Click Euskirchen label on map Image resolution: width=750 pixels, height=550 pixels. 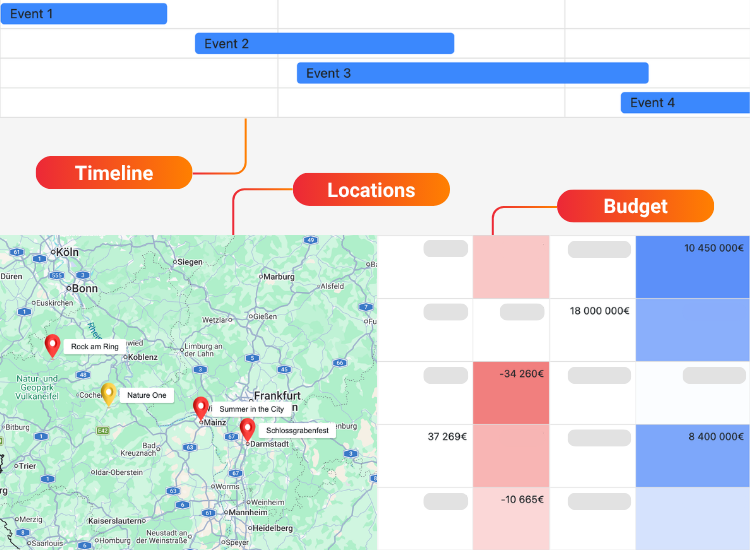click(x=55, y=303)
